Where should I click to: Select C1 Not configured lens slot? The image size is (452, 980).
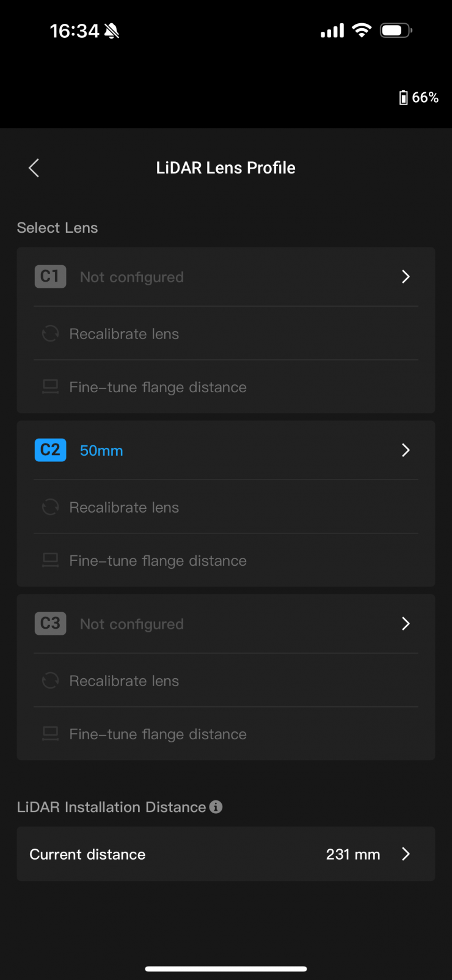point(132,277)
